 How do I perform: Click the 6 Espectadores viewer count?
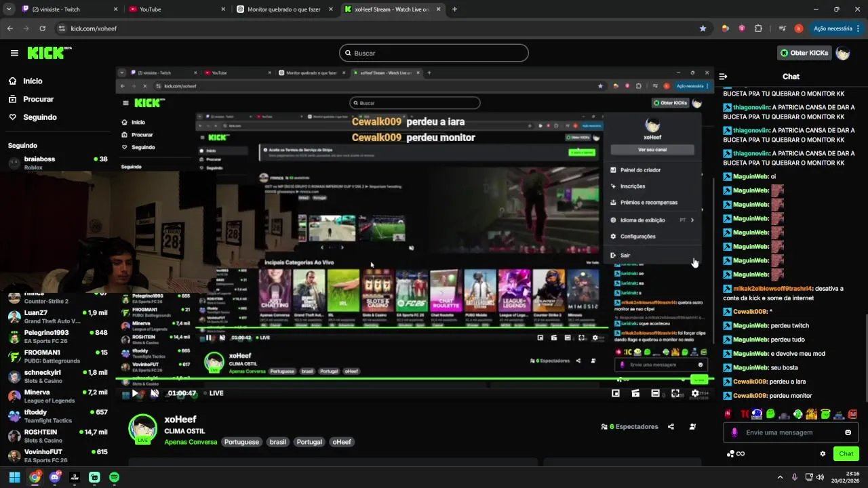pyautogui.click(x=629, y=427)
